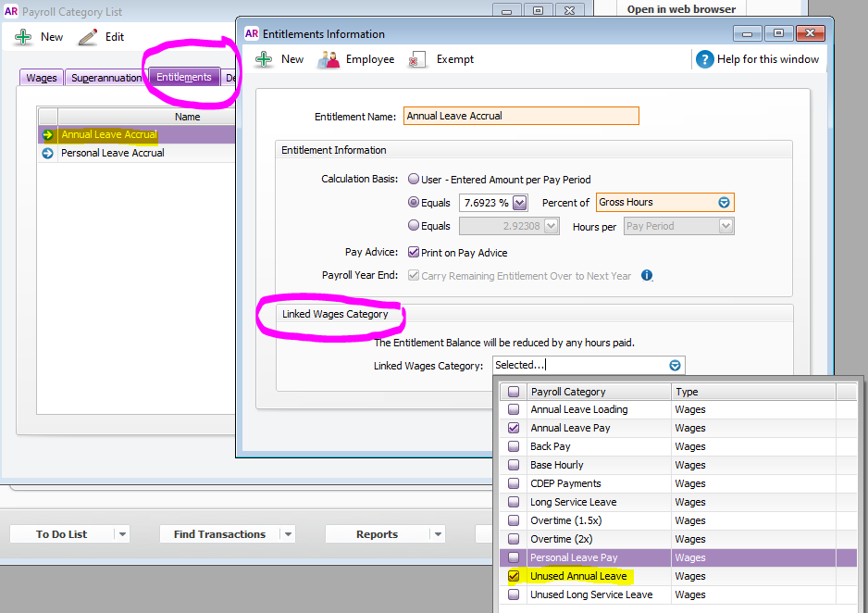Click the green arrow beside Annual Leave Accrual
This screenshot has width=868, height=613.
coord(47,135)
